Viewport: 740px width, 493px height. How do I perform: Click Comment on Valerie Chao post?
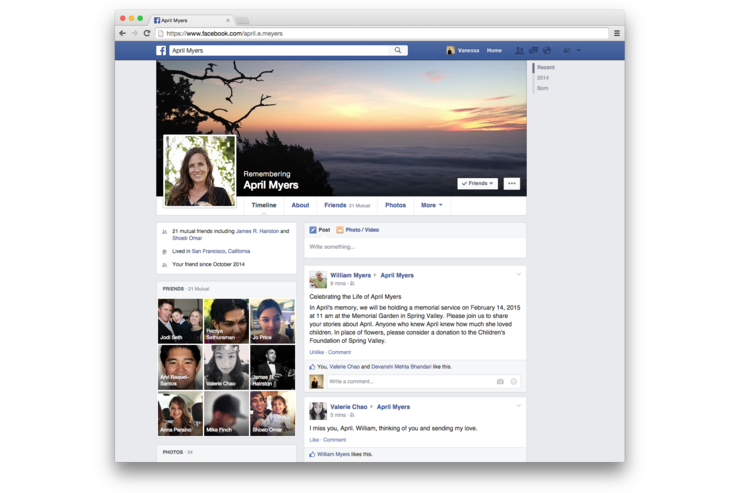335,440
